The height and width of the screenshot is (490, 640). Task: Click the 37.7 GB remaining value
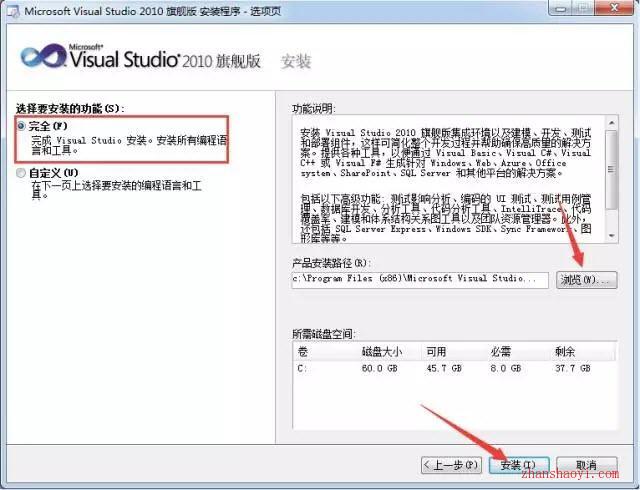tap(573, 368)
